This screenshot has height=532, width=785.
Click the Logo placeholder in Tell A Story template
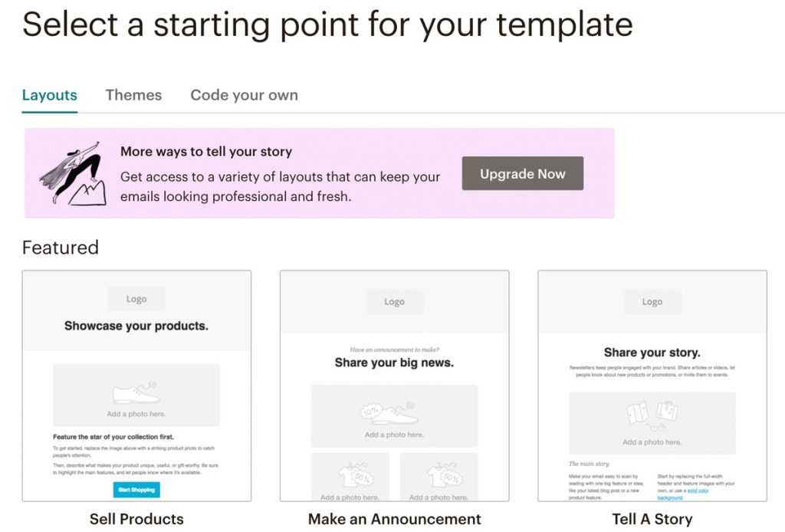(x=652, y=302)
